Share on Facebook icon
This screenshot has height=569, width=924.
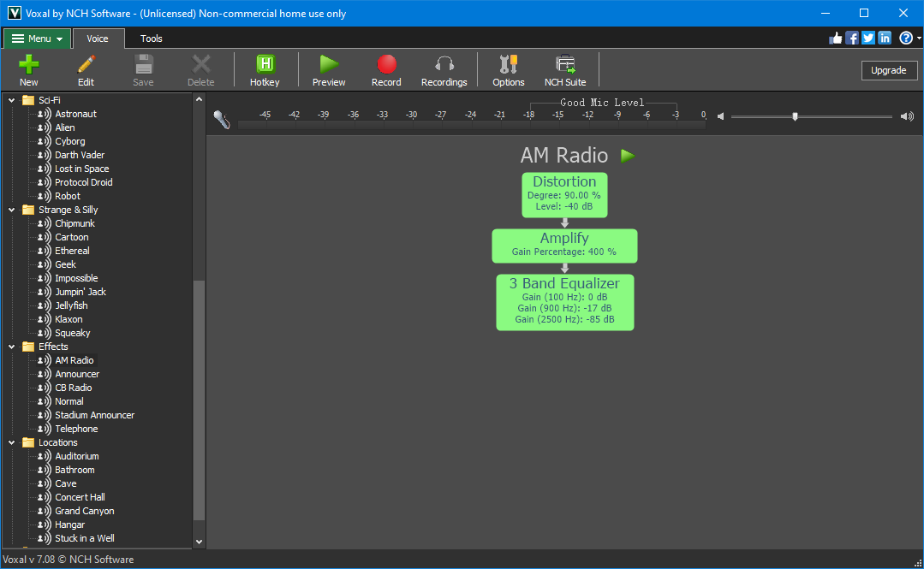(x=851, y=39)
